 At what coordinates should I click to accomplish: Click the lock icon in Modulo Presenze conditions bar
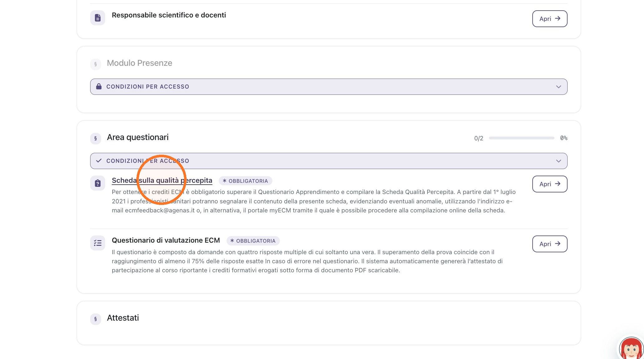point(99,86)
